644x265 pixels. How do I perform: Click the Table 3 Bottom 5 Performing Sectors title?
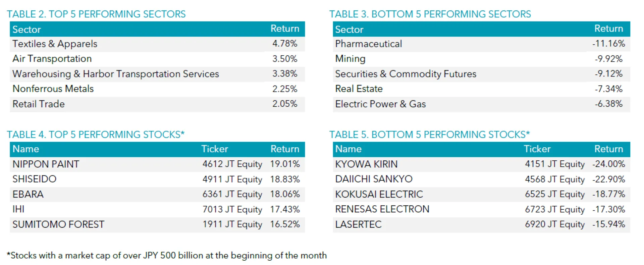(430, 14)
